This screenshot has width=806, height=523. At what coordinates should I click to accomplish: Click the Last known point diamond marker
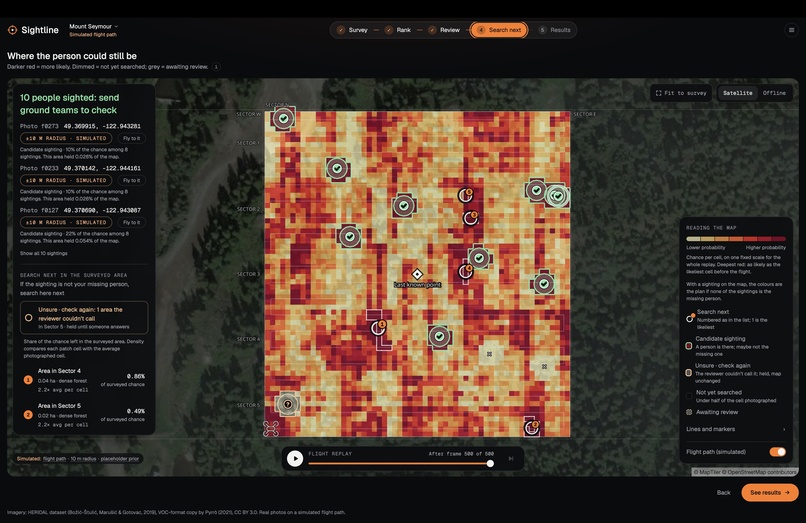coord(417,274)
